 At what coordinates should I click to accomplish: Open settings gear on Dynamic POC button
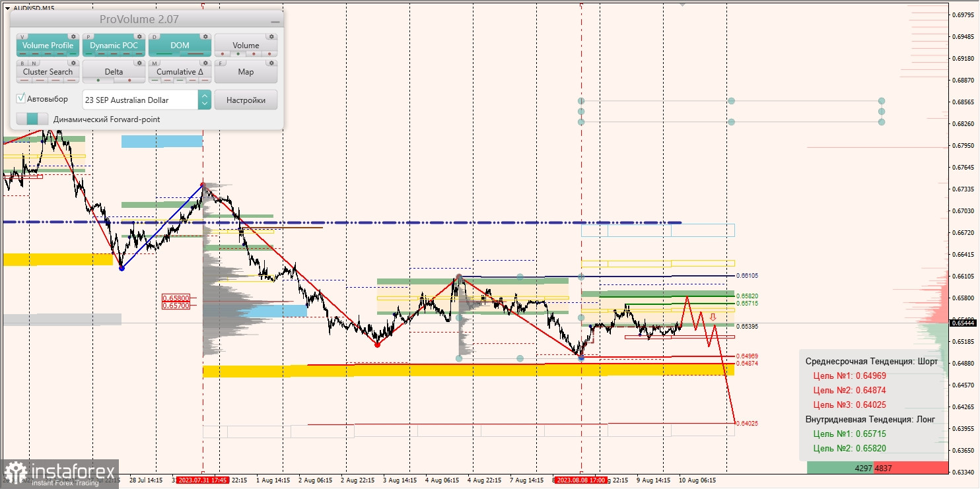click(x=139, y=36)
